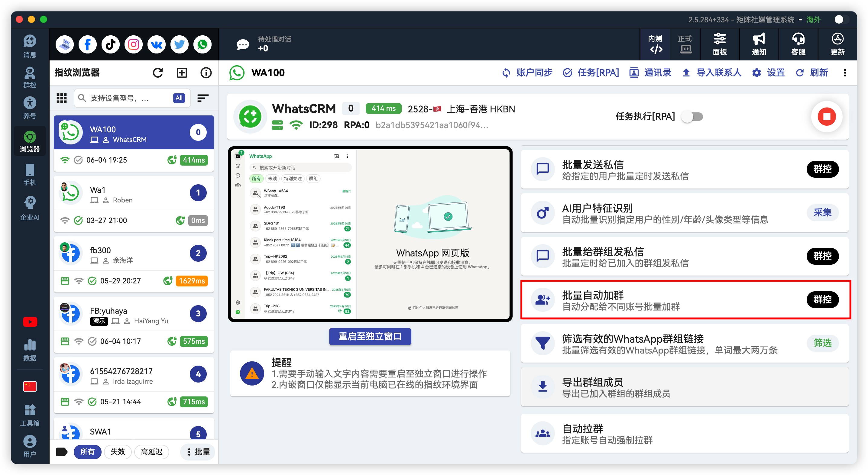
Task: Click 重启至独立窗口 button
Action: click(x=370, y=336)
